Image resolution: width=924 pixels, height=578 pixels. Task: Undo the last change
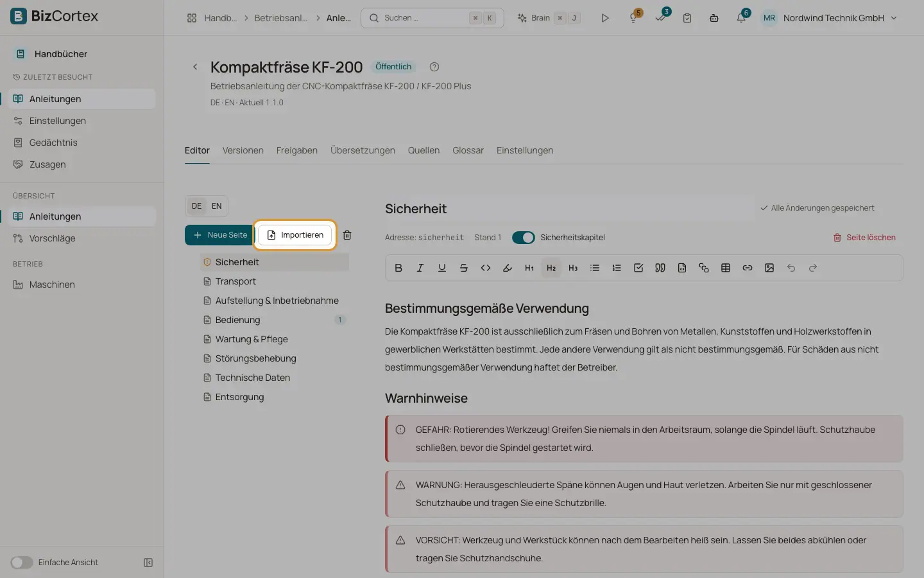(x=791, y=268)
